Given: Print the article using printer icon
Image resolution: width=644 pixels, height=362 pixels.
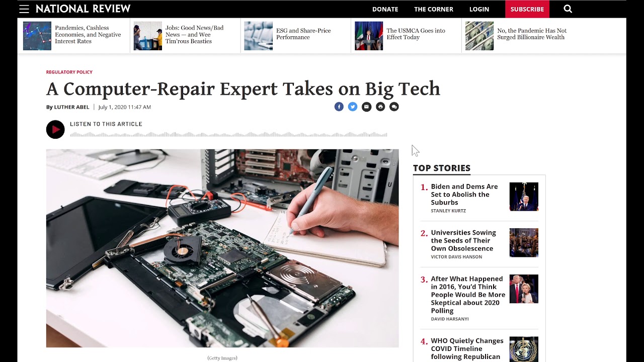Looking at the screenshot, I should (380, 107).
